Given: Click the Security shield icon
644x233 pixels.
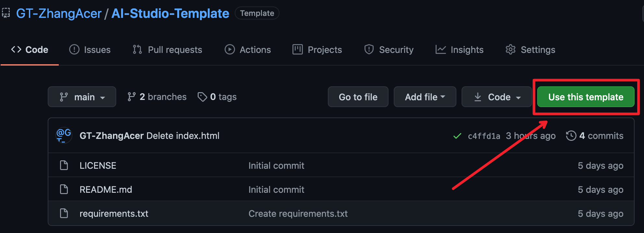Looking at the screenshot, I should [x=369, y=49].
